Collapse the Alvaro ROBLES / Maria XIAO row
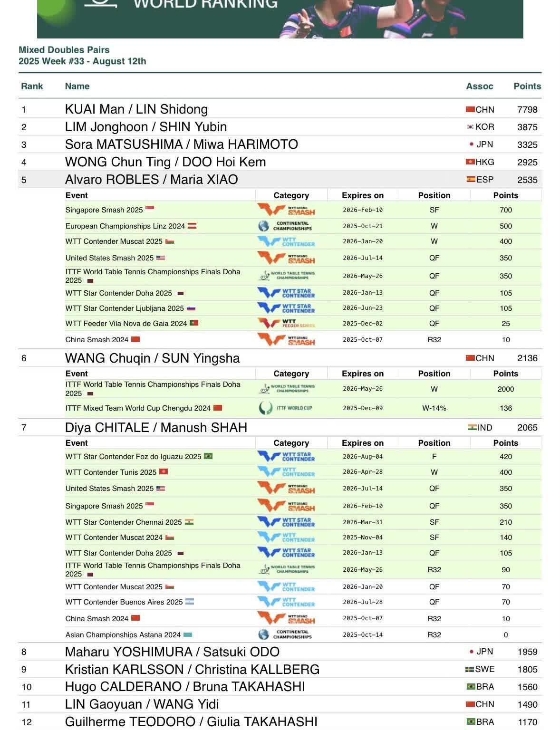 [280, 180]
